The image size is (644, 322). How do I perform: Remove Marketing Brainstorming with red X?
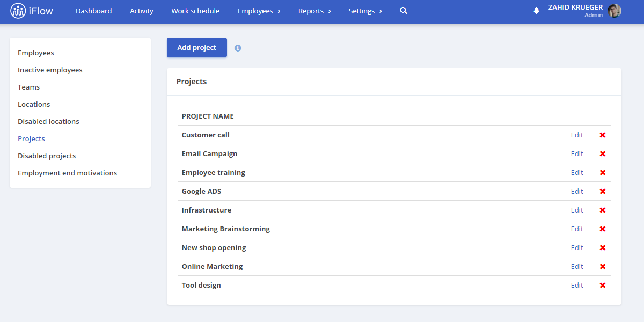(x=603, y=229)
